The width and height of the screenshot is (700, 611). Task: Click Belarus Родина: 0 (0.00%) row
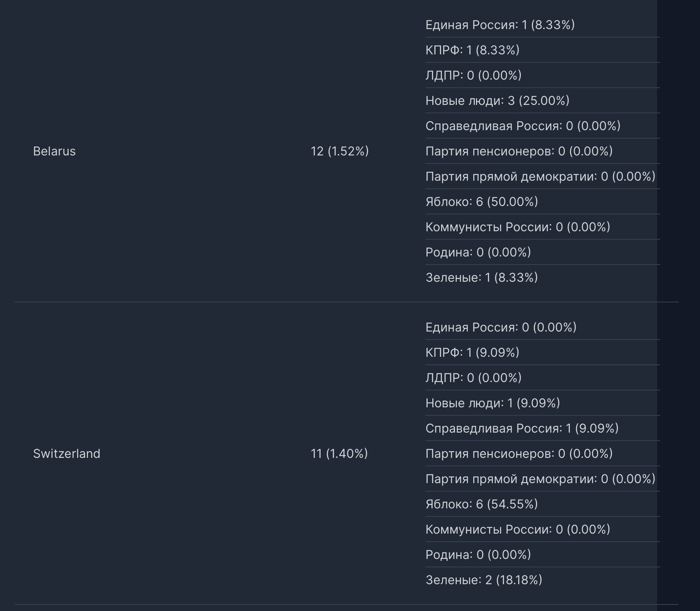[x=543, y=252]
